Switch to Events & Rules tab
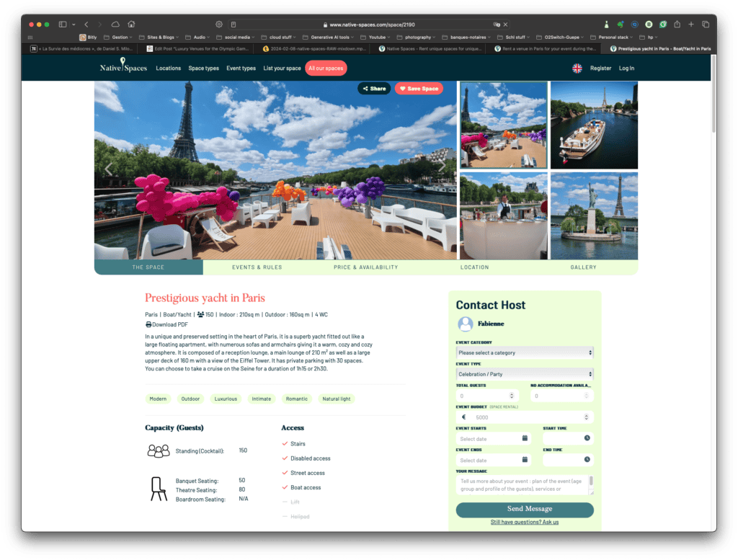 point(257,267)
